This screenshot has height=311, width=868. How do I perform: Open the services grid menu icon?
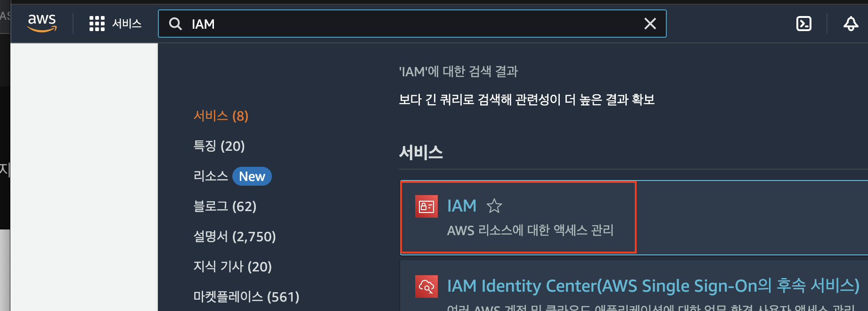97,24
